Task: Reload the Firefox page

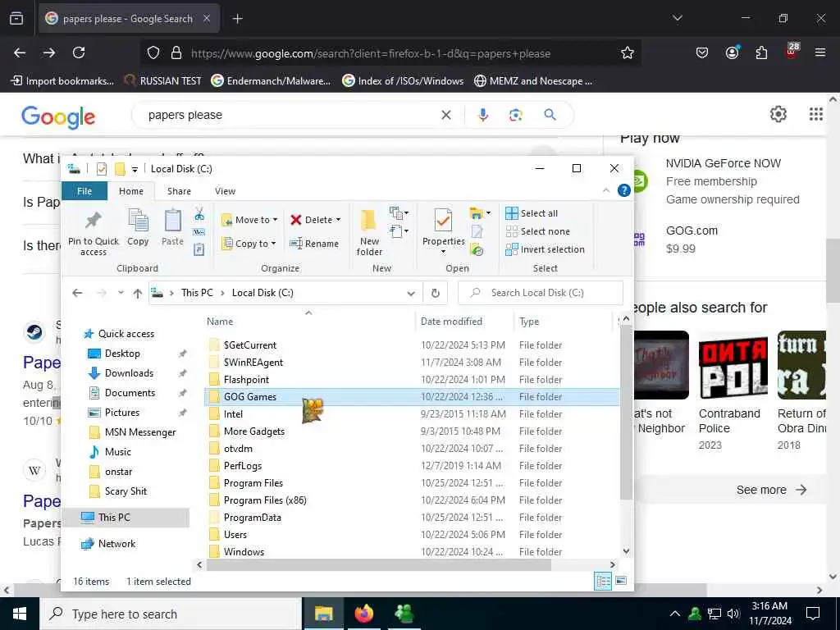Action: tap(79, 52)
